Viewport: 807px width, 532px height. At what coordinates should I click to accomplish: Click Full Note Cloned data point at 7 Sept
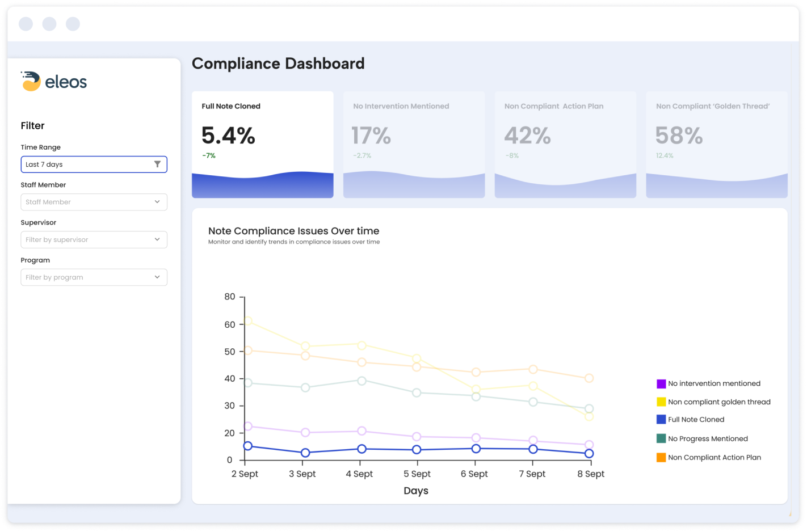[x=533, y=449]
